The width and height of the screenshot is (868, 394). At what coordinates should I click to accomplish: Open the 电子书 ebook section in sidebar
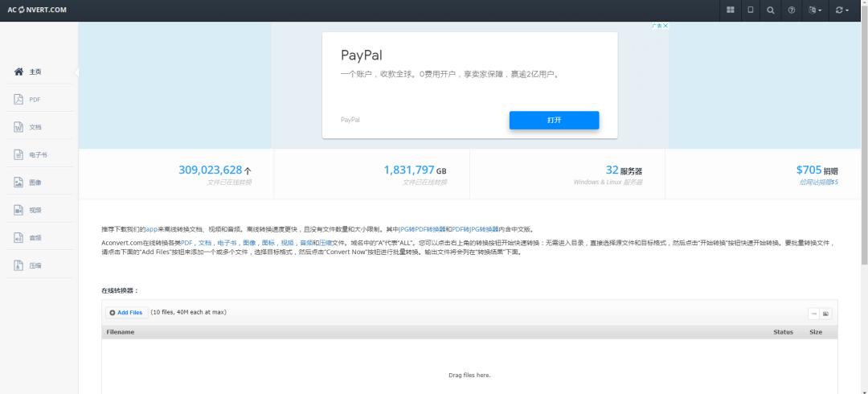pyautogui.click(x=39, y=154)
